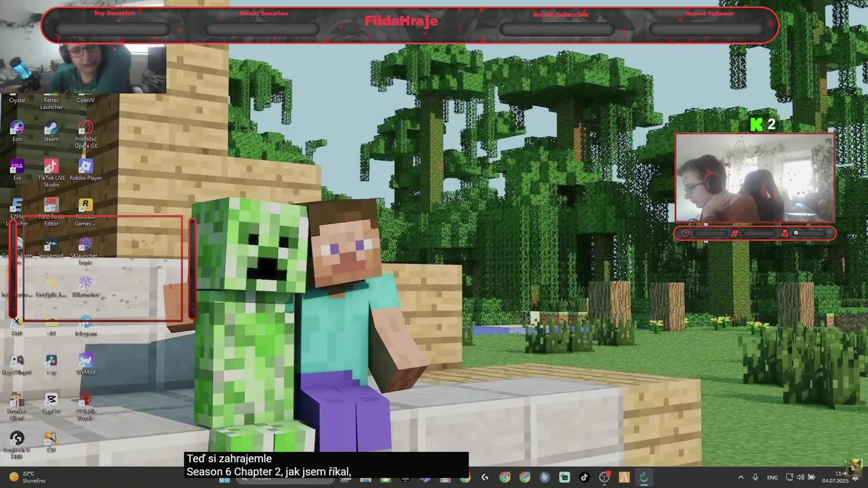Image resolution: width=868 pixels, height=488 pixels.
Task: Open the CapCut desktop shortcut
Action: (x=51, y=403)
